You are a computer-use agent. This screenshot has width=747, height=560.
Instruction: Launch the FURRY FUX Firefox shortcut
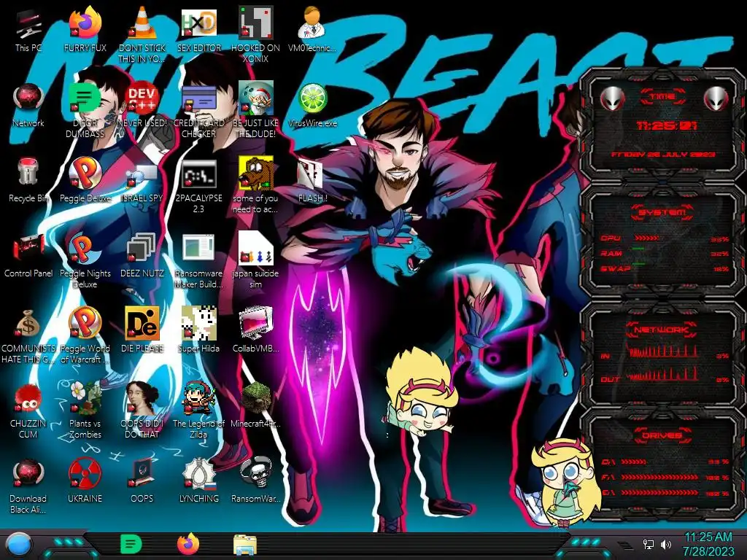pos(85,30)
